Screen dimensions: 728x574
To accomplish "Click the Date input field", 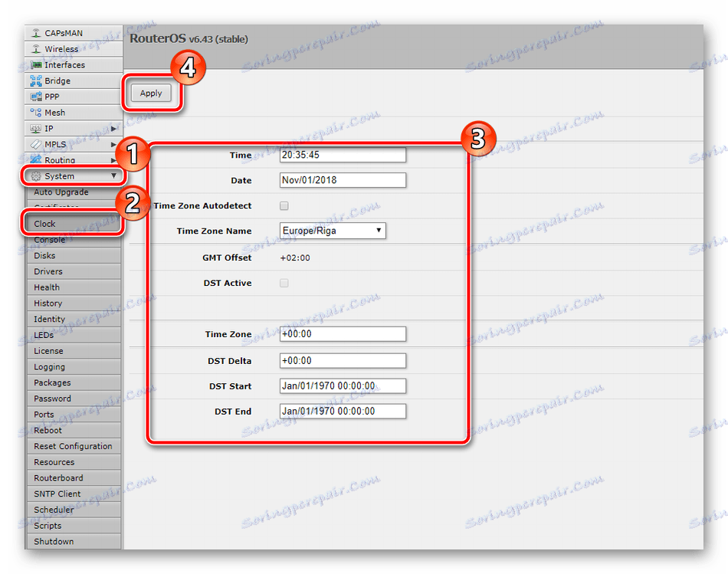I will [x=343, y=180].
